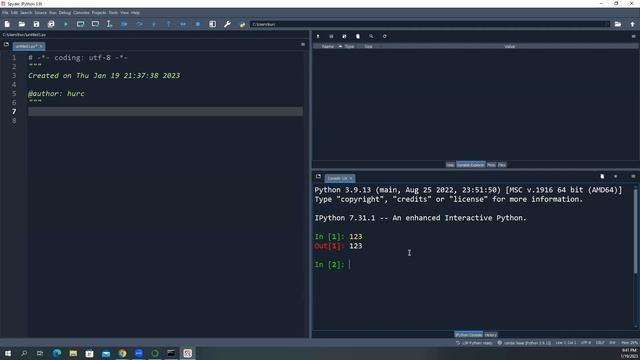Sort variables by the Name column

point(328,47)
